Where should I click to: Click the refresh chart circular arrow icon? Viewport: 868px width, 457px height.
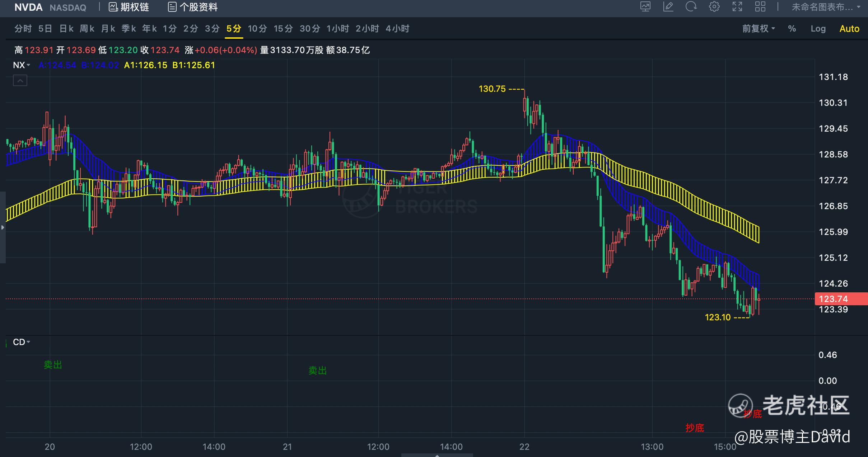[x=691, y=7]
